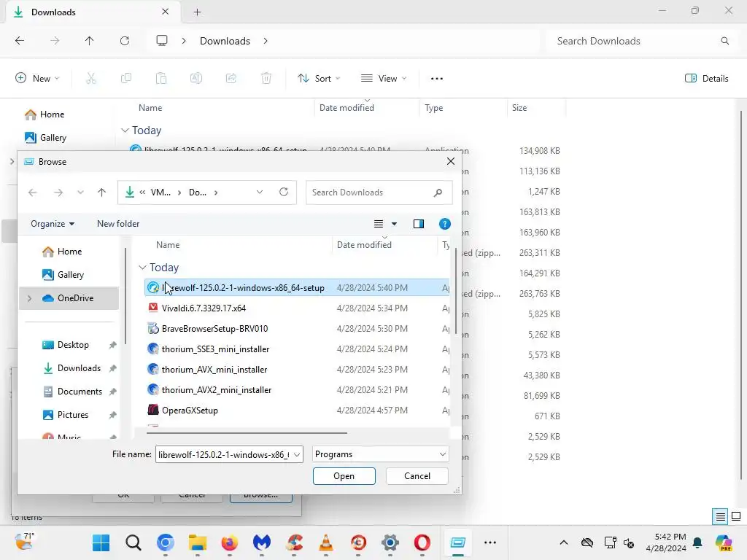Open the Sort menu in Downloads toolbar

point(319,79)
